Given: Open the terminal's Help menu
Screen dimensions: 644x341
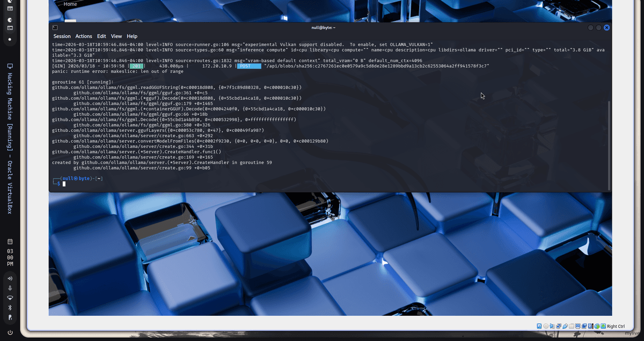Looking at the screenshot, I should [x=132, y=36].
